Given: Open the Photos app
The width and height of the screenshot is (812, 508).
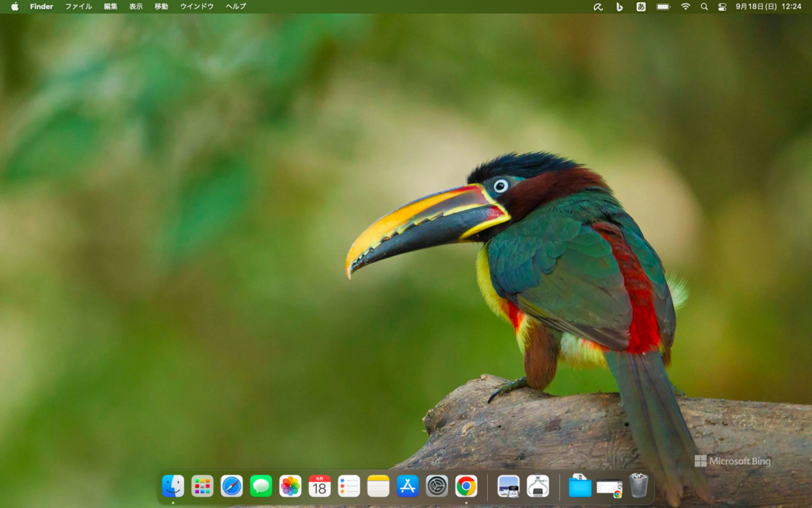Looking at the screenshot, I should tap(290, 486).
